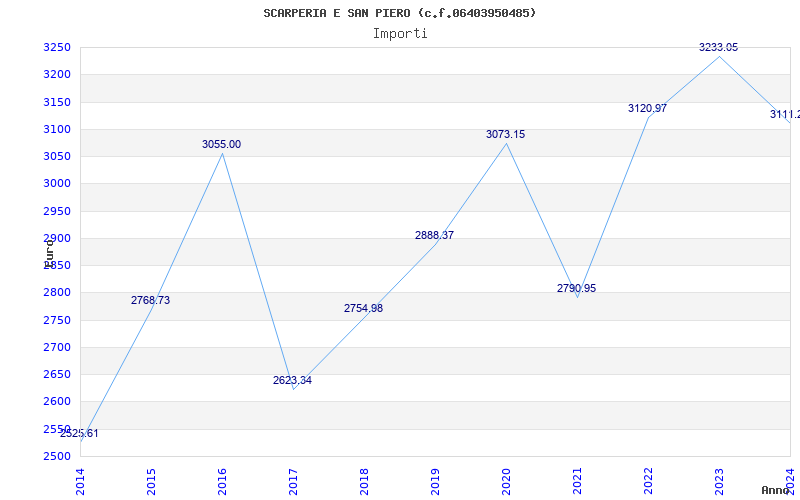Viewport: 800px width, 500px height.
Task: Click the x-axis year 2019
Action: point(435,482)
